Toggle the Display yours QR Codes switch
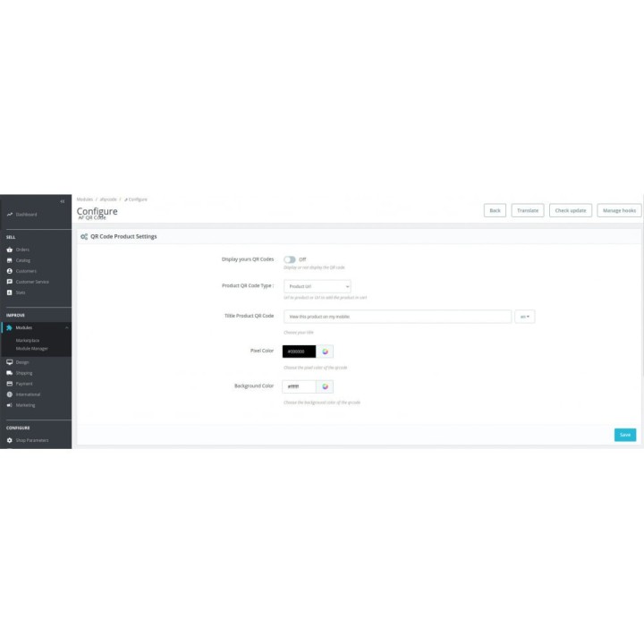 (290, 259)
